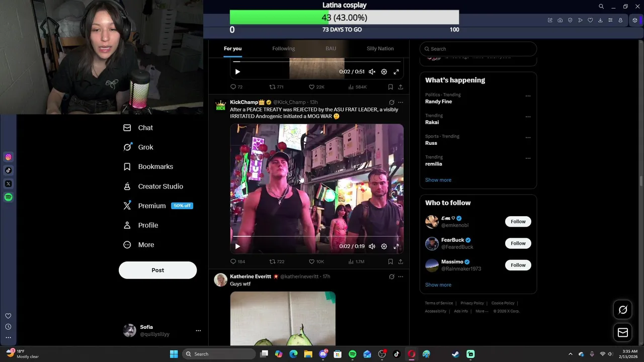Click the Post button
Image resolution: width=644 pixels, height=362 pixels.
157,270
